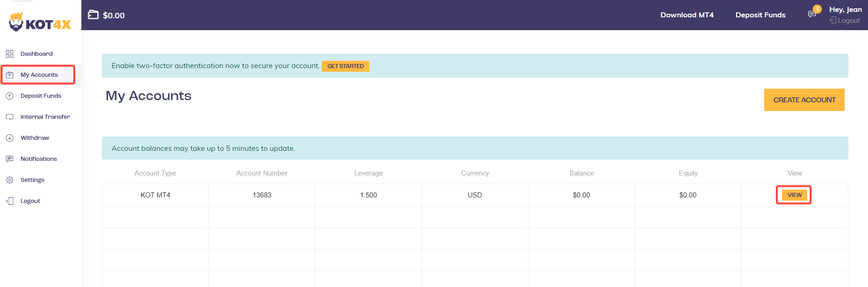The height and width of the screenshot is (287, 868).
Task: Choose Logout in the sidebar menu
Action: [30, 201]
